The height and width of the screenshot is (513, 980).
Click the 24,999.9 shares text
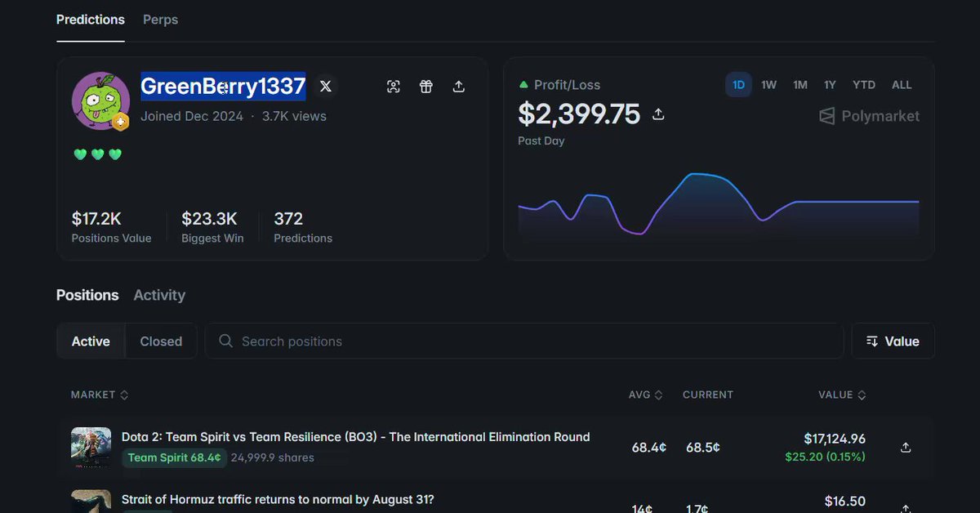pyautogui.click(x=273, y=457)
